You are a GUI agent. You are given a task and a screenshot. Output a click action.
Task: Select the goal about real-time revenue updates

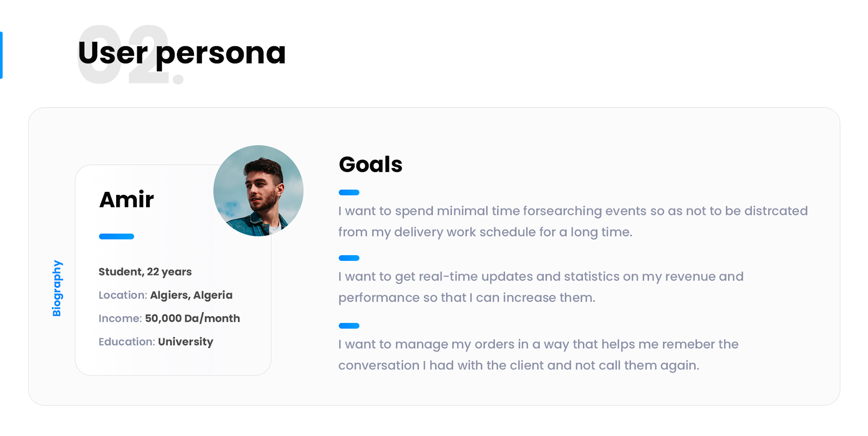click(541, 287)
